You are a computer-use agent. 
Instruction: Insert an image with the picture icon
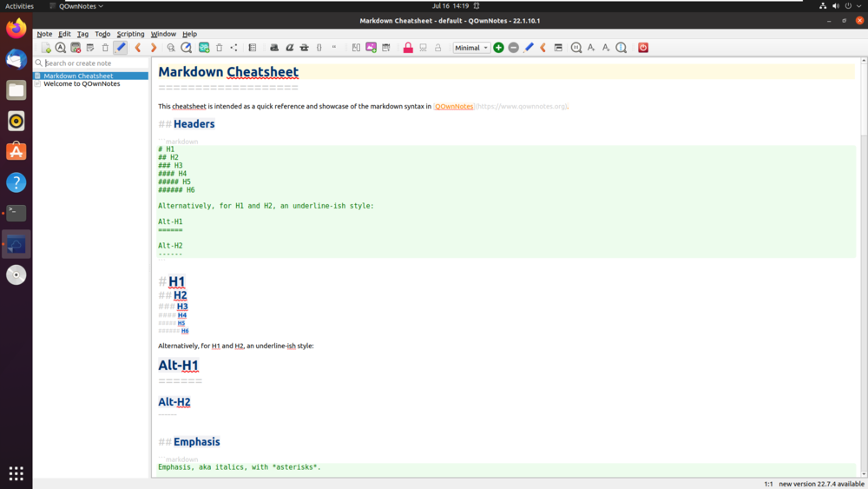(371, 48)
